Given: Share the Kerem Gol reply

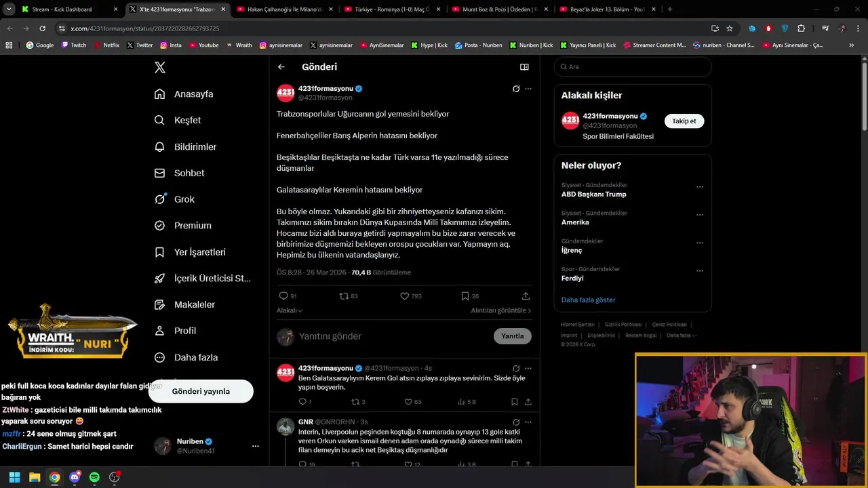Looking at the screenshot, I should (528, 402).
